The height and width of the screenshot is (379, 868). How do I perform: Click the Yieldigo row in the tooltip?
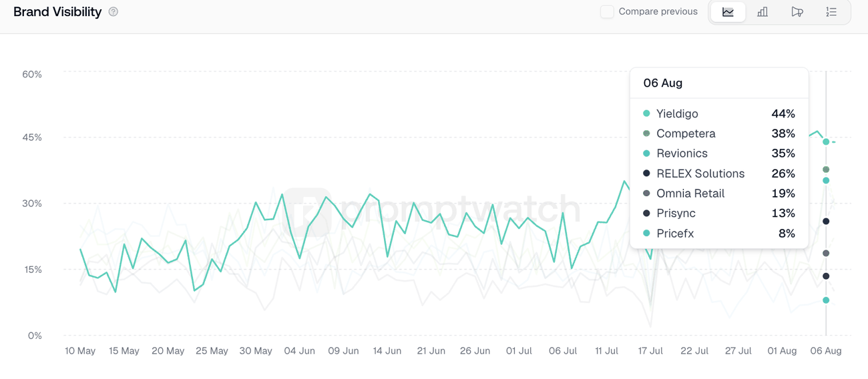719,113
